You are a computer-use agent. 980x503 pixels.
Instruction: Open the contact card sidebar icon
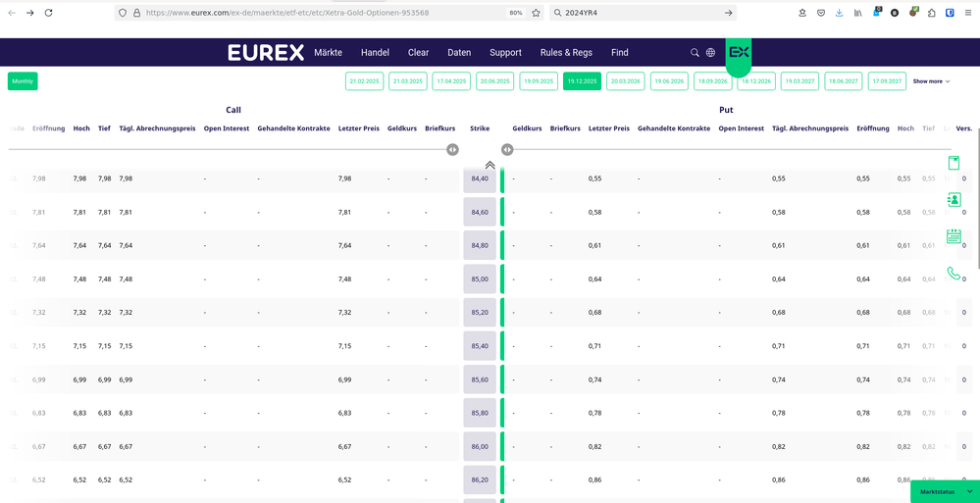(954, 200)
